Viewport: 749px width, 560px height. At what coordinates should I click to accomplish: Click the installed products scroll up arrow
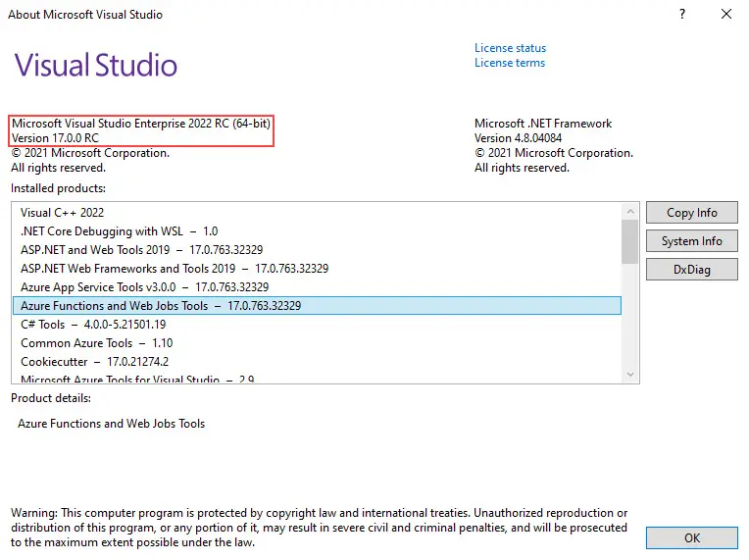tap(630, 211)
